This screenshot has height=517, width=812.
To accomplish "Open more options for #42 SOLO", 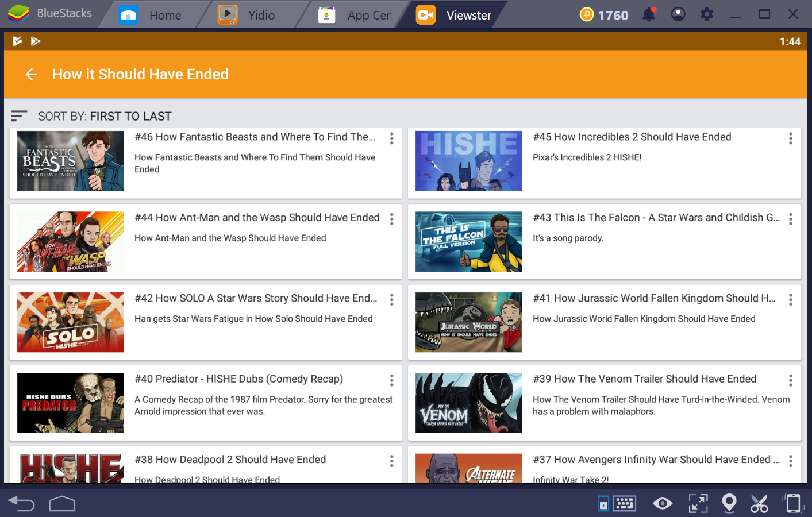I will (392, 299).
